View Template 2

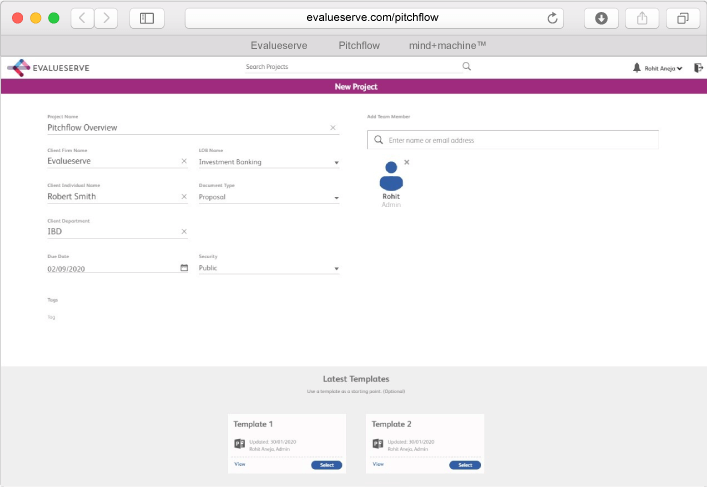coord(378,464)
